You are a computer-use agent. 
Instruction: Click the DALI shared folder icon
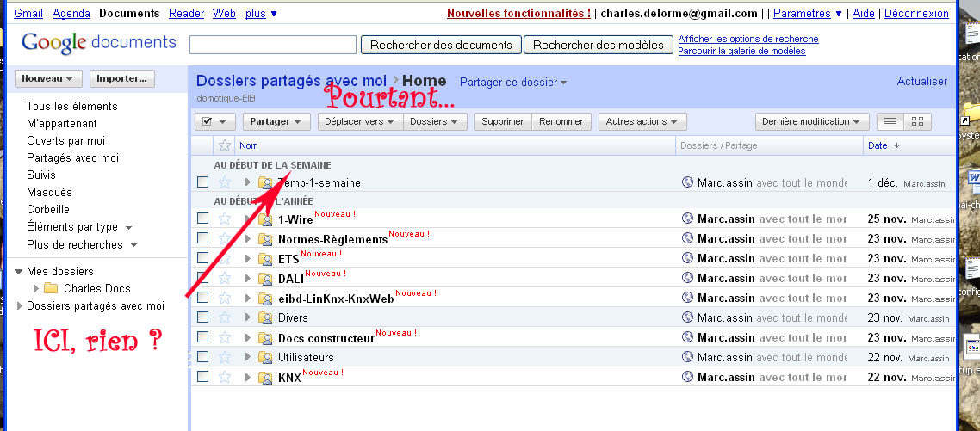(265, 279)
